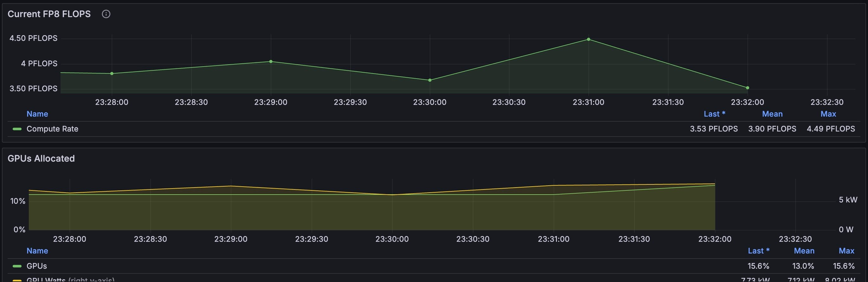868x282 pixels.
Task: Click 23:28:30 tick in GPUs Allocated chart
Action: point(150,239)
